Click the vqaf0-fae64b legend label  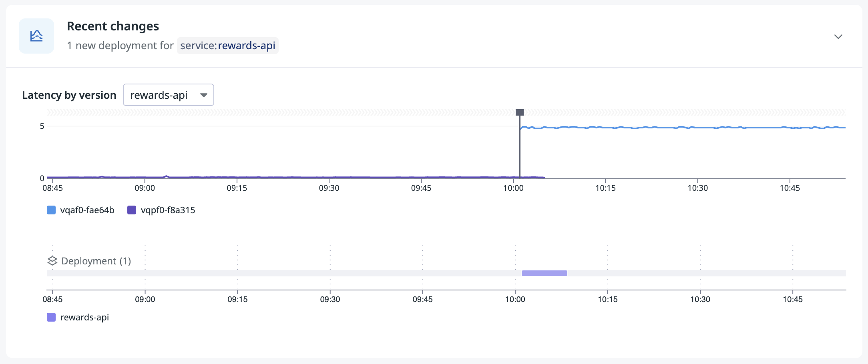87,210
